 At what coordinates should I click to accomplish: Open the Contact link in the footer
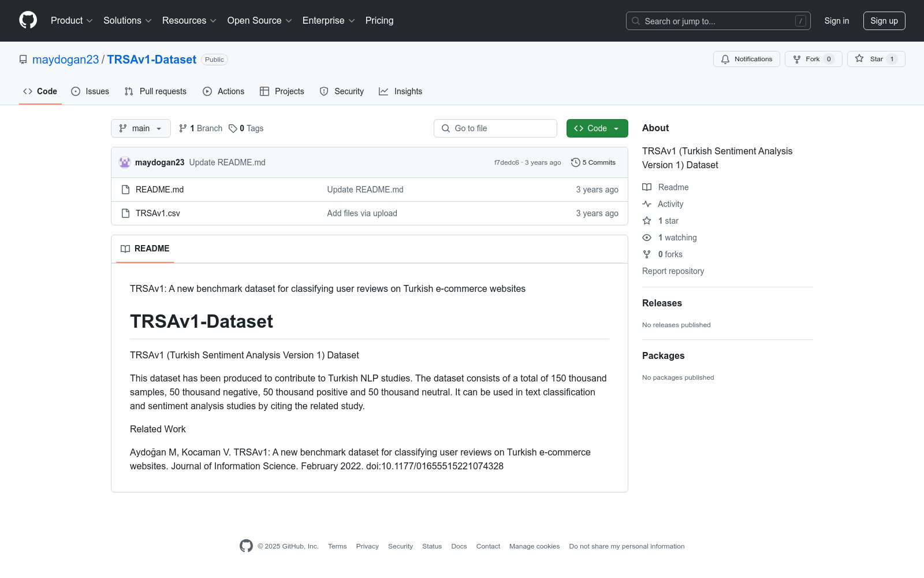click(x=488, y=546)
